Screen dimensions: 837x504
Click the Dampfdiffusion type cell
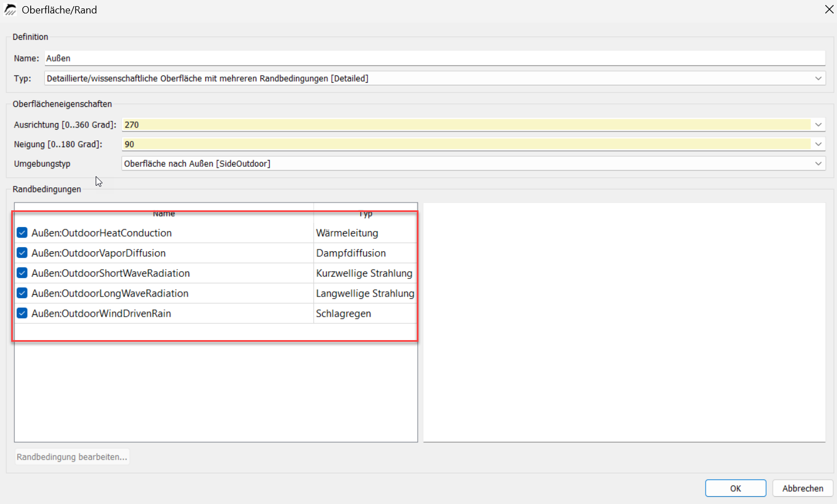[x=365, y=253]
